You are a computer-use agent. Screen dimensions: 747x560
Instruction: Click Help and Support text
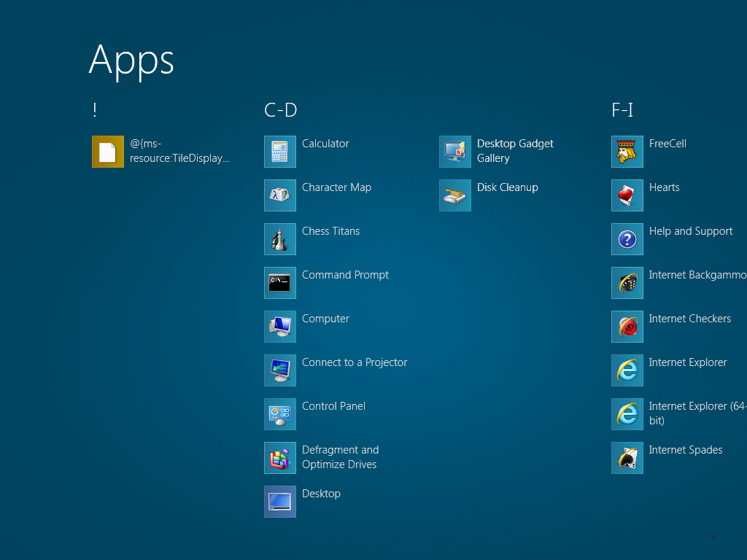coord(691,231)
